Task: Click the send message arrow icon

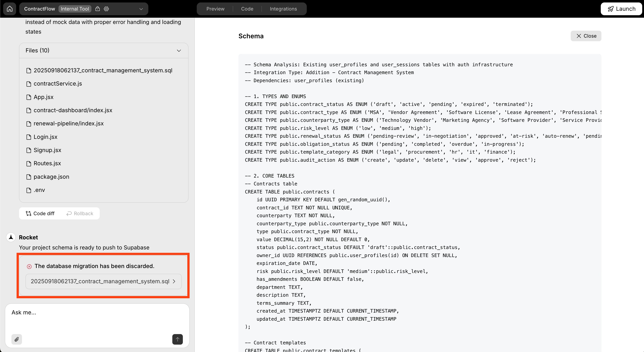Action: tap(177, 339)
